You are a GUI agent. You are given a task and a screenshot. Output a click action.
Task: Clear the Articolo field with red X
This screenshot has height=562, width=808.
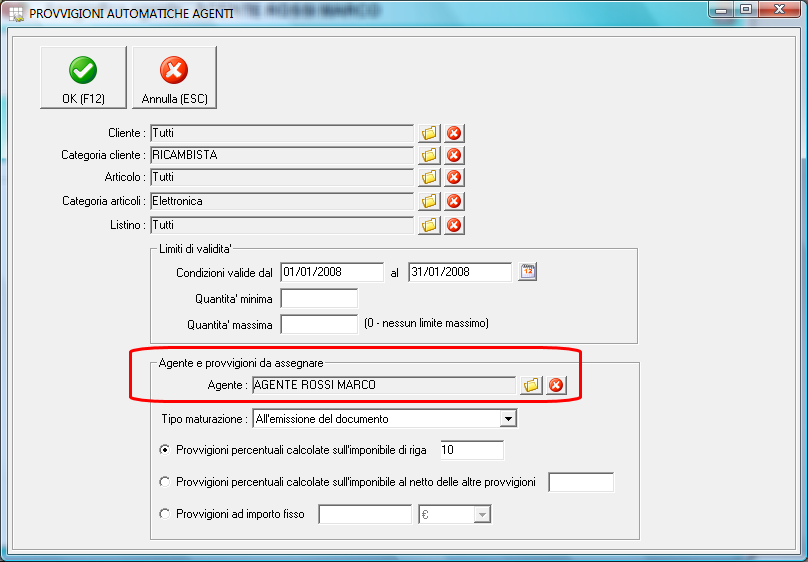[x=454, y=177]
